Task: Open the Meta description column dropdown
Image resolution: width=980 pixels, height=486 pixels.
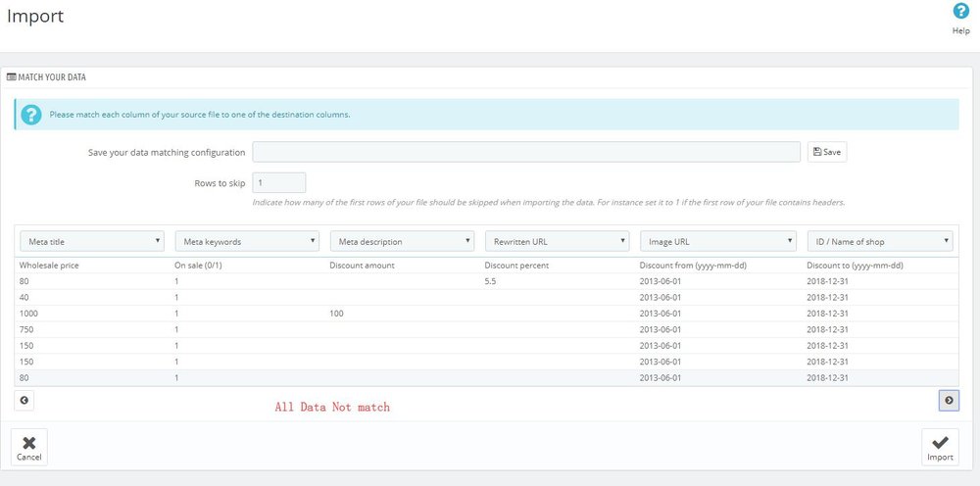Action: click(x=403, y=241)
